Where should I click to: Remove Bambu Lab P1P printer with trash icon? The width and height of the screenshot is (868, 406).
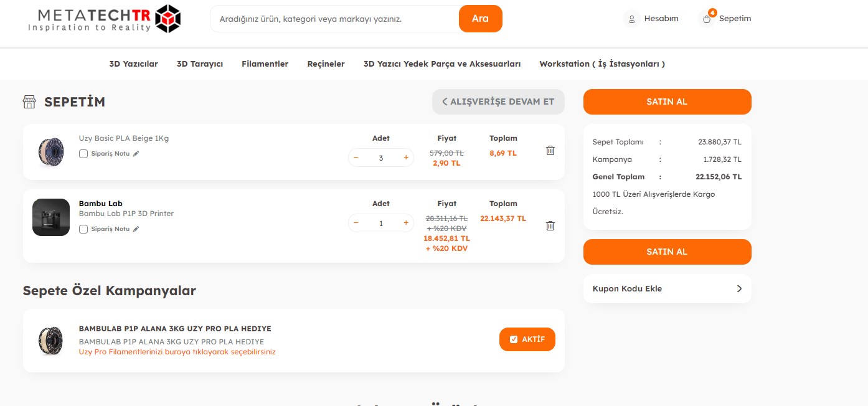(x=550, y=226)
